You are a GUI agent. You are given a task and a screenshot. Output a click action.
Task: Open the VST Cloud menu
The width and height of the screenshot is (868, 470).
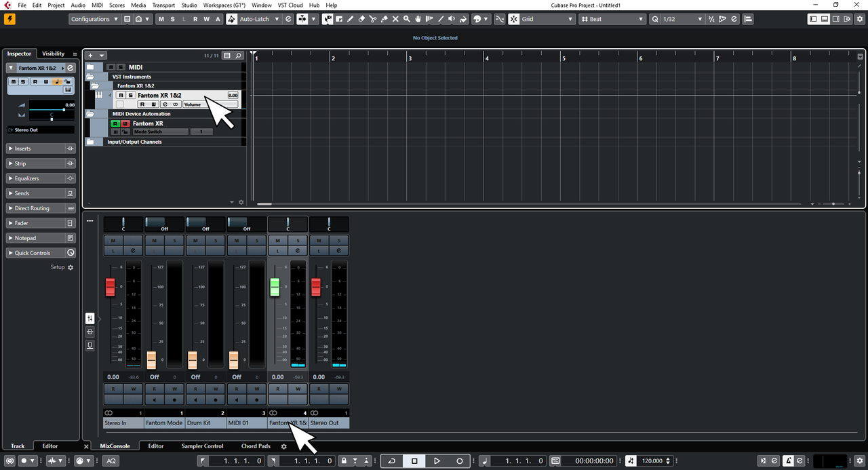290,5
